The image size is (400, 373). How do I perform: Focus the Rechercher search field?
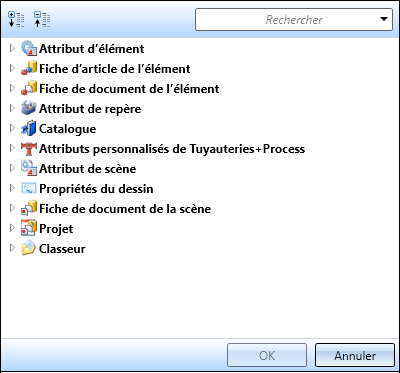[287, 20]
